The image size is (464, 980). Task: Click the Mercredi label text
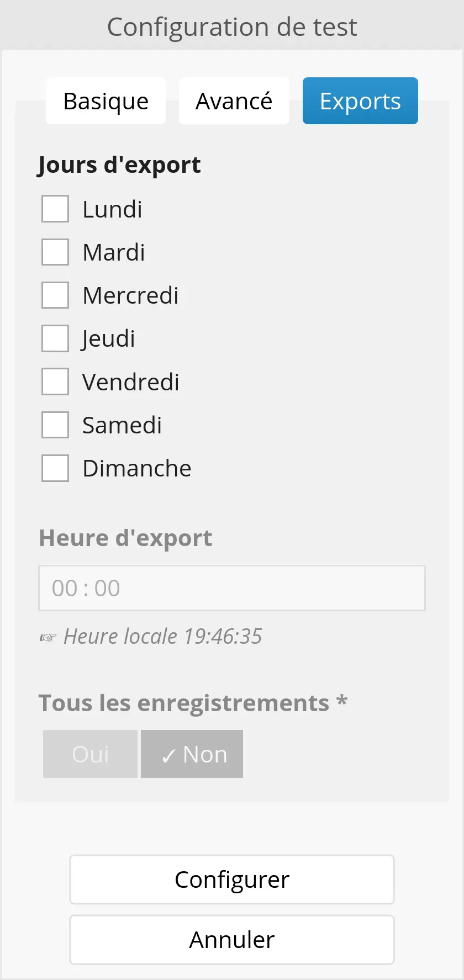[130, 295]
